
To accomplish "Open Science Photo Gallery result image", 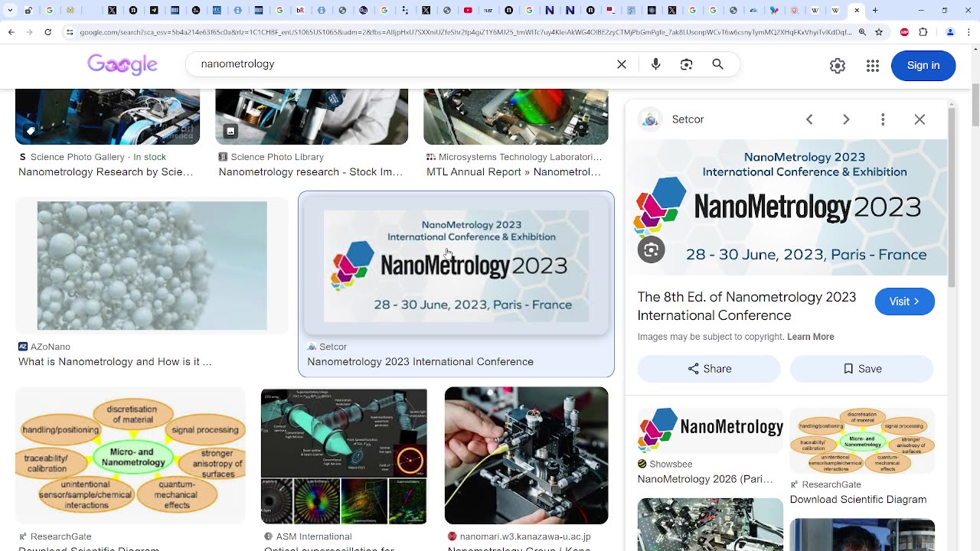I will point(107,116).
